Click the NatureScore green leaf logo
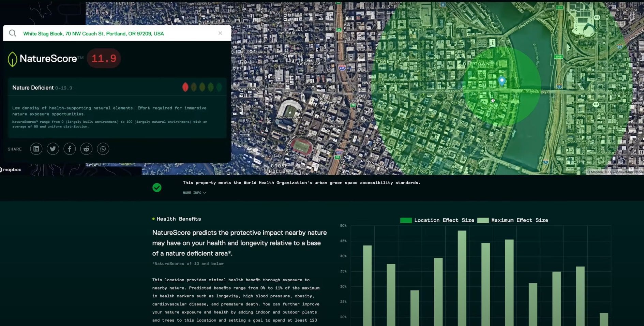Viewport: 644px width, 326px height. pyautogui.click(x=12, y=59)
